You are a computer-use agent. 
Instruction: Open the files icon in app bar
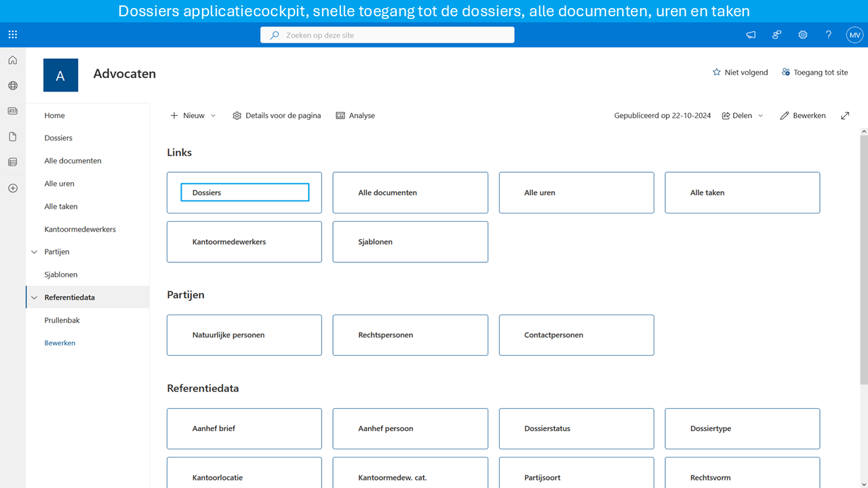click(x=12, y=137)
